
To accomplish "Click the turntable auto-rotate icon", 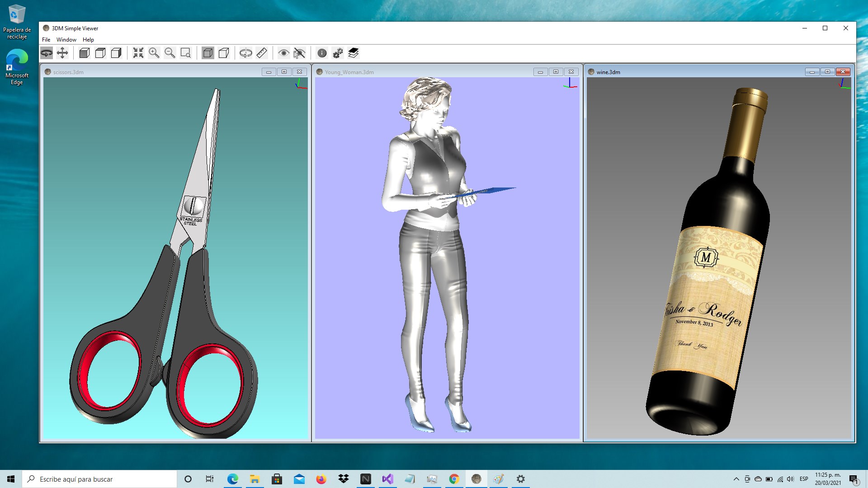I will pos(246,53).
